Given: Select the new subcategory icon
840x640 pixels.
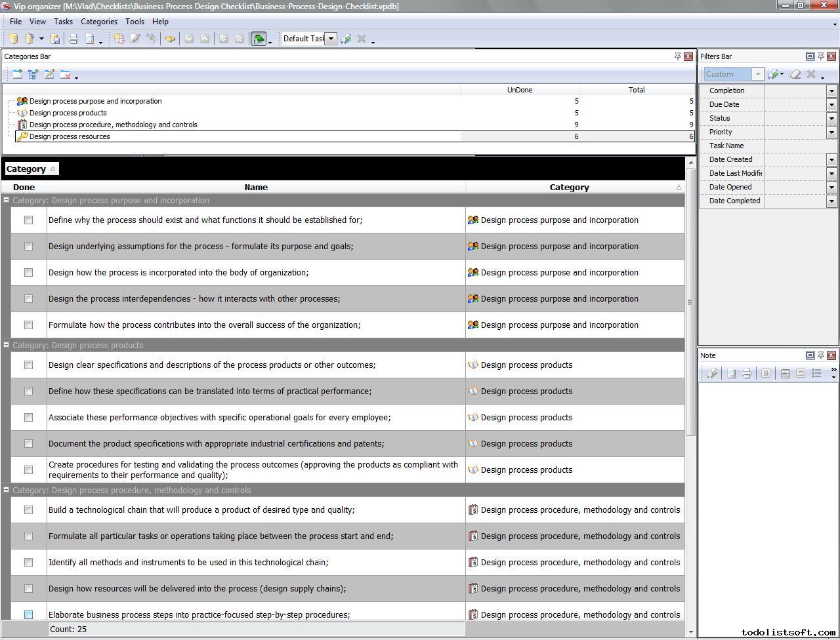Looking at the screenshot, I should pos(33,74).
